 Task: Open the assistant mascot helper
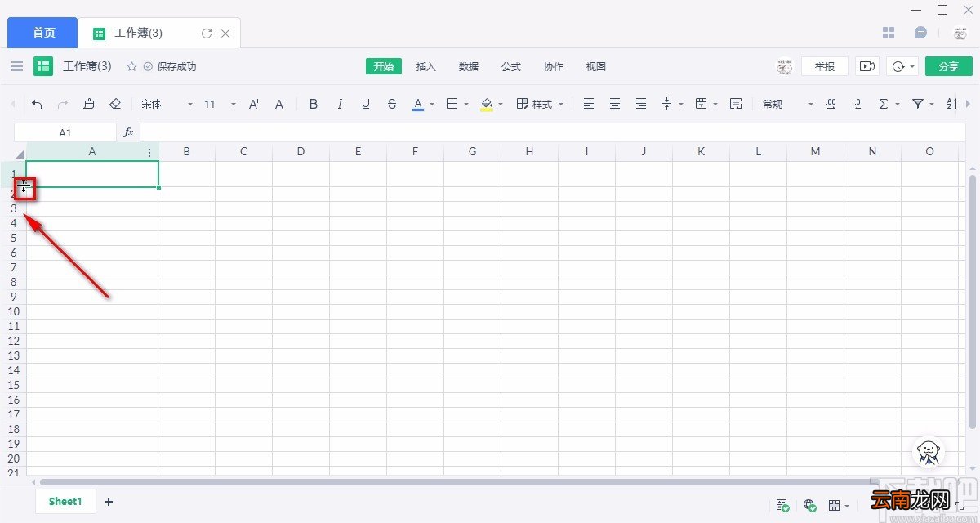(929, 451)
